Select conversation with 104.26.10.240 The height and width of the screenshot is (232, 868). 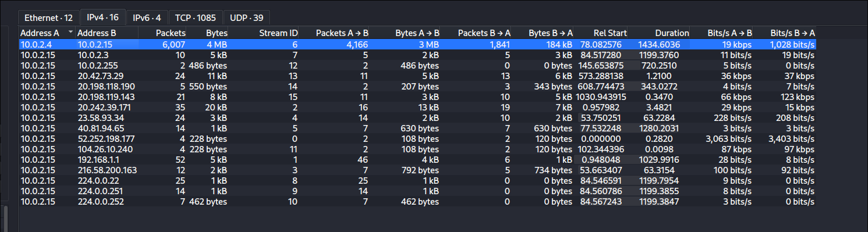(x=417, y=149)
